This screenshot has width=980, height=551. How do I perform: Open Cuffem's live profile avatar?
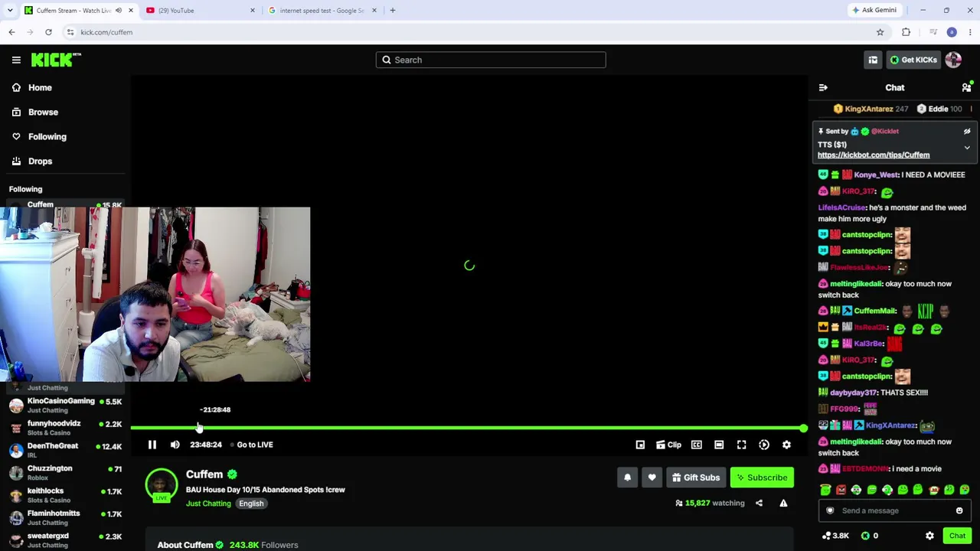coord(161,485)
